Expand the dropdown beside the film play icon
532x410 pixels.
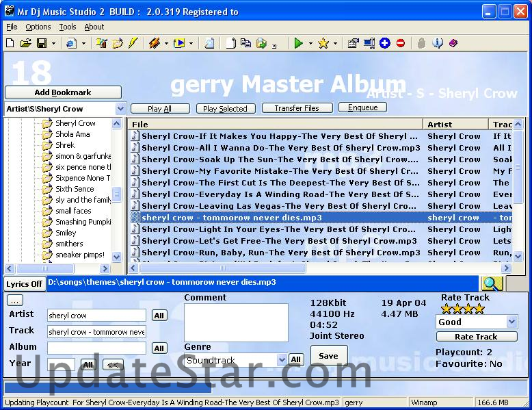(191, 44)
